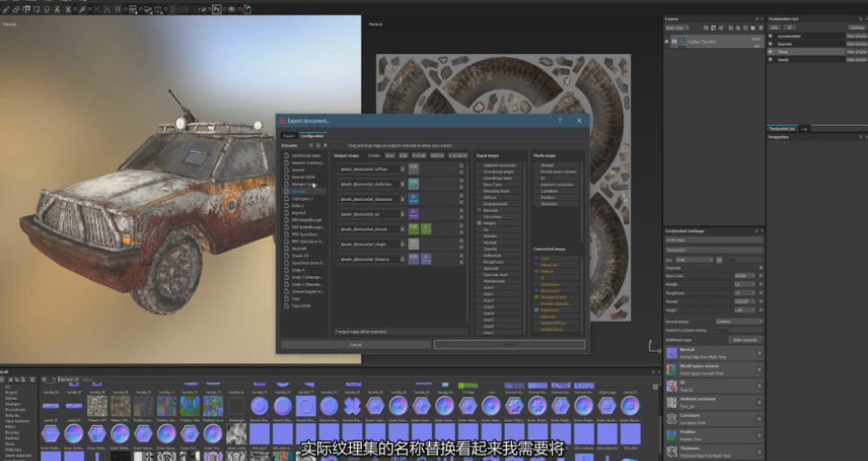Viewport: 868px width, 461px height.
Task: Switch to the Export tab
Action: click(289, 135)
